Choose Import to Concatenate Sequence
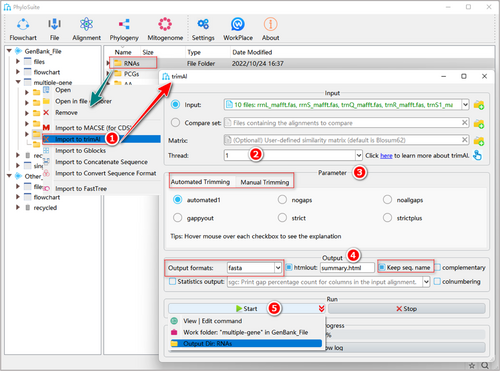 [101, 162]
